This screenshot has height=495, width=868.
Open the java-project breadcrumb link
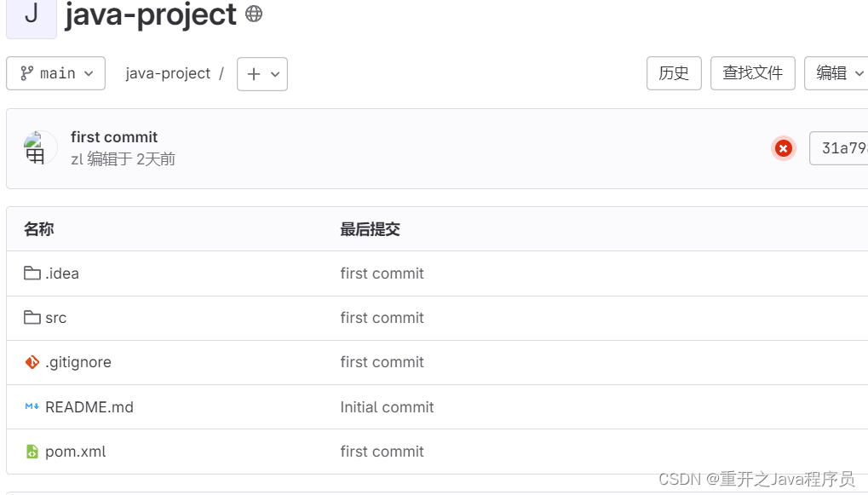(x=168, y=73)
